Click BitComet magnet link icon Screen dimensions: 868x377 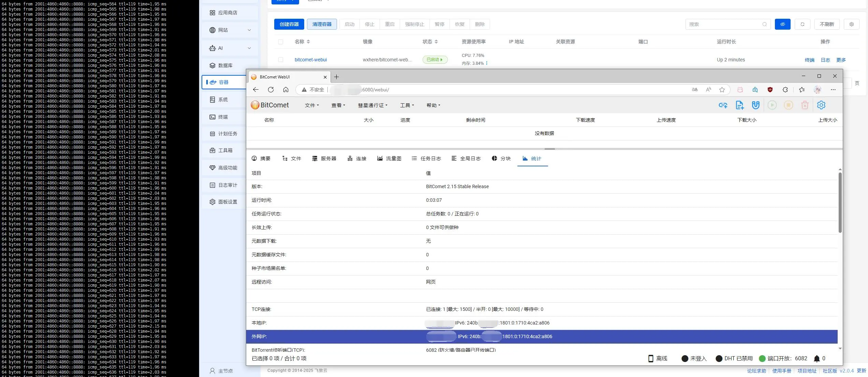(x=756, y=105)
